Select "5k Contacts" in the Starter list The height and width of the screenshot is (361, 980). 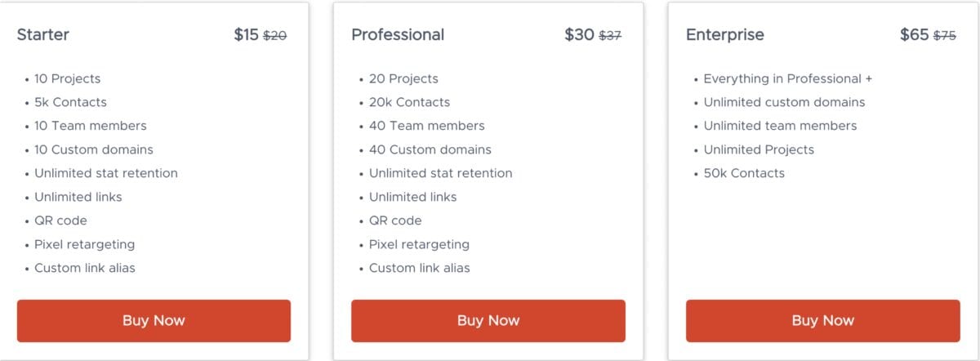[70, 102]
